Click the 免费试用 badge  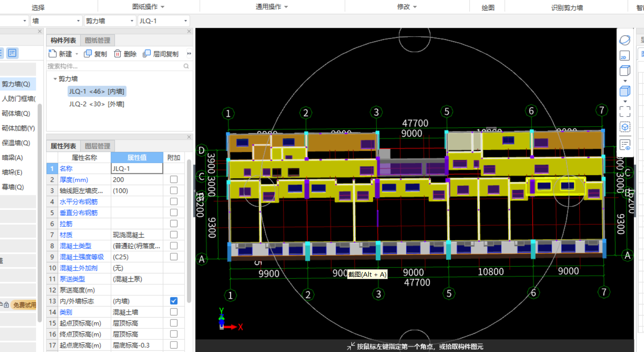pos(24,305)
